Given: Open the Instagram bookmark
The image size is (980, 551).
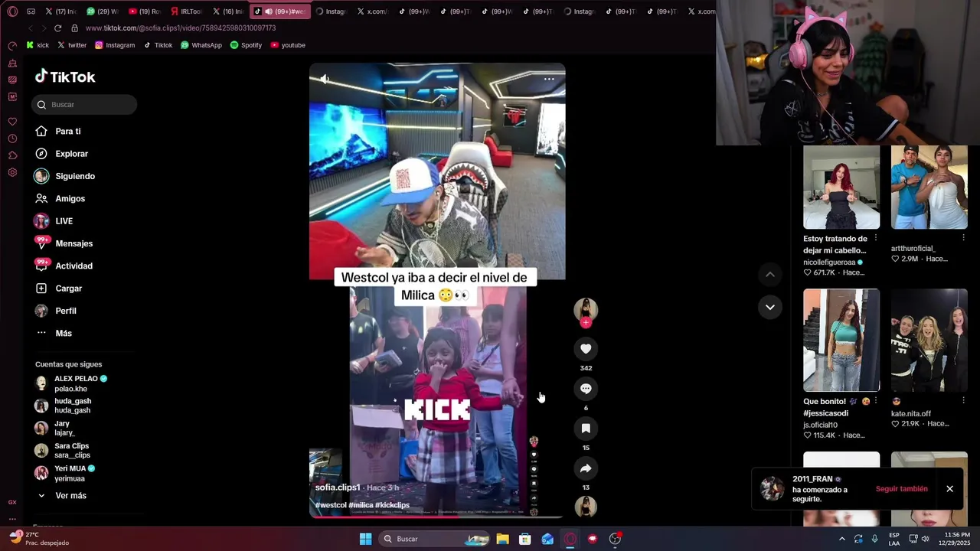Looking at the screenshot, I should pyautogui.click(x=115, y=45).
